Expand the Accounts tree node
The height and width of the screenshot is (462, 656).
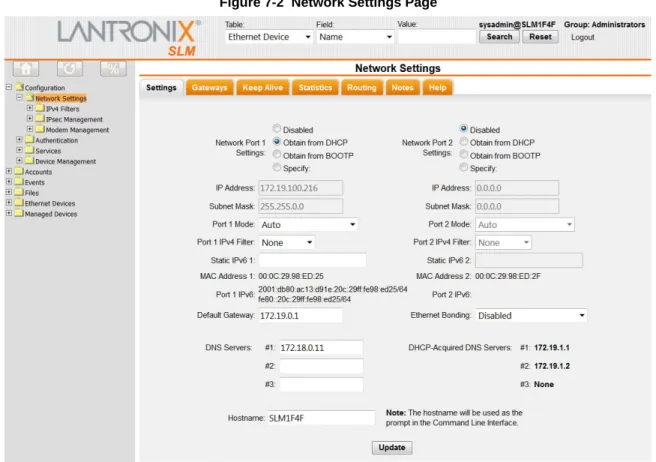pyautogui.click(x=9, y=171)
